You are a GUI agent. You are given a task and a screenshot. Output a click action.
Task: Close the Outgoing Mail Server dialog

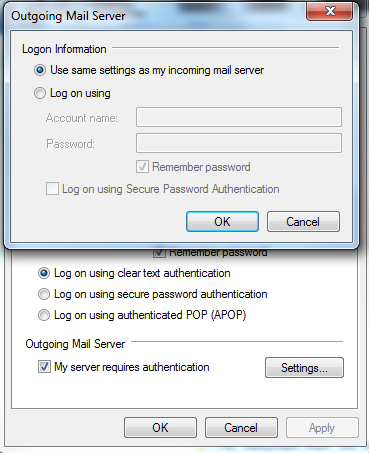pos(329,11)
